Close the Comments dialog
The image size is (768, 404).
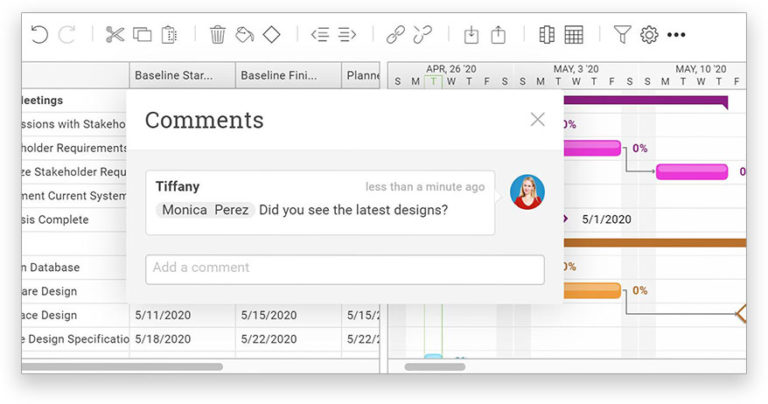537,120
